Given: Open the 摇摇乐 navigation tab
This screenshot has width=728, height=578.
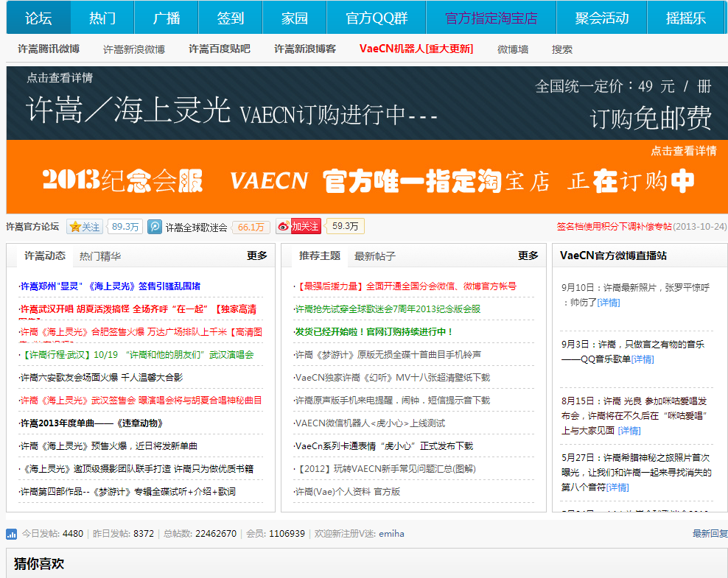Looking at the screenshot, I should [x=686, y=18].
